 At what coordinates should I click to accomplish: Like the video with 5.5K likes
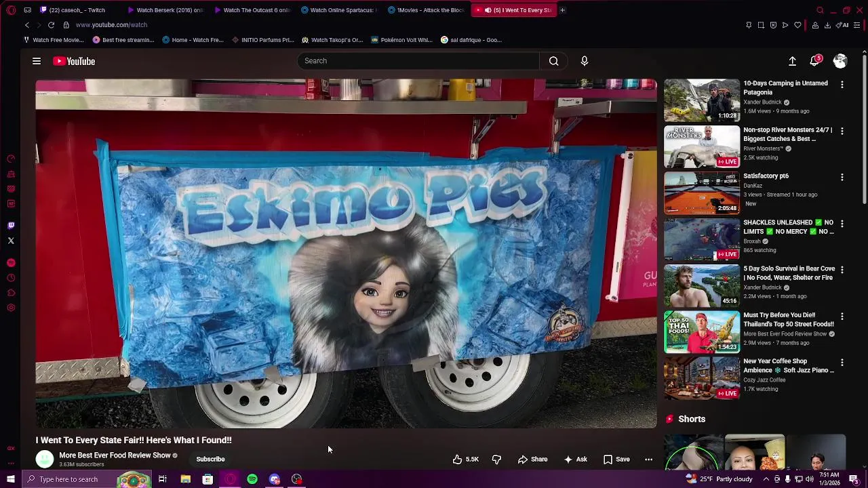click(x=466, y=460)
